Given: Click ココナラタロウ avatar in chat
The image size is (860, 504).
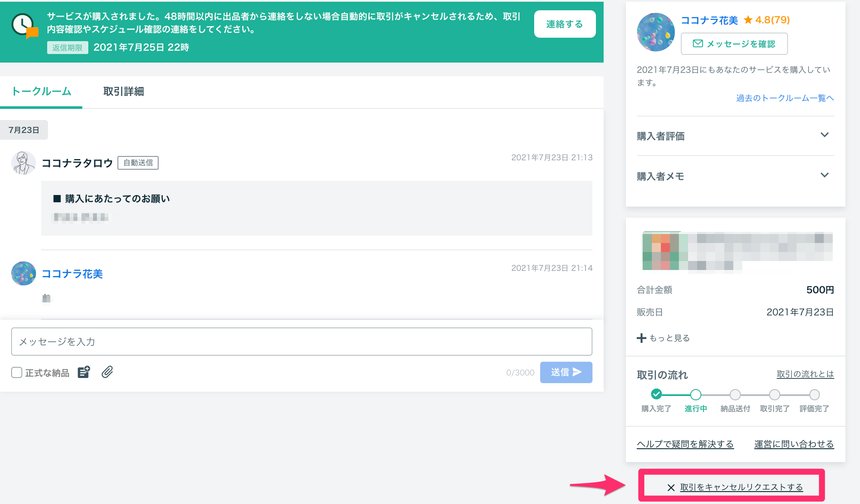Looking at the screenshot, I should point(23,163).
